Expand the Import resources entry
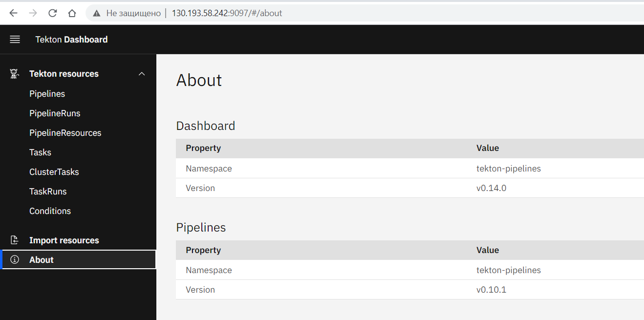Viewport: 644px width, 320px height. 64,240
